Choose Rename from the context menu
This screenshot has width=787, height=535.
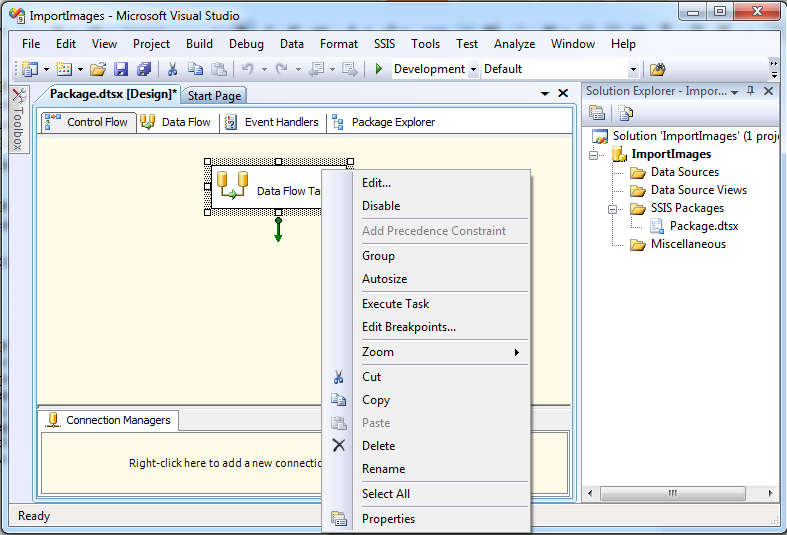426,469
